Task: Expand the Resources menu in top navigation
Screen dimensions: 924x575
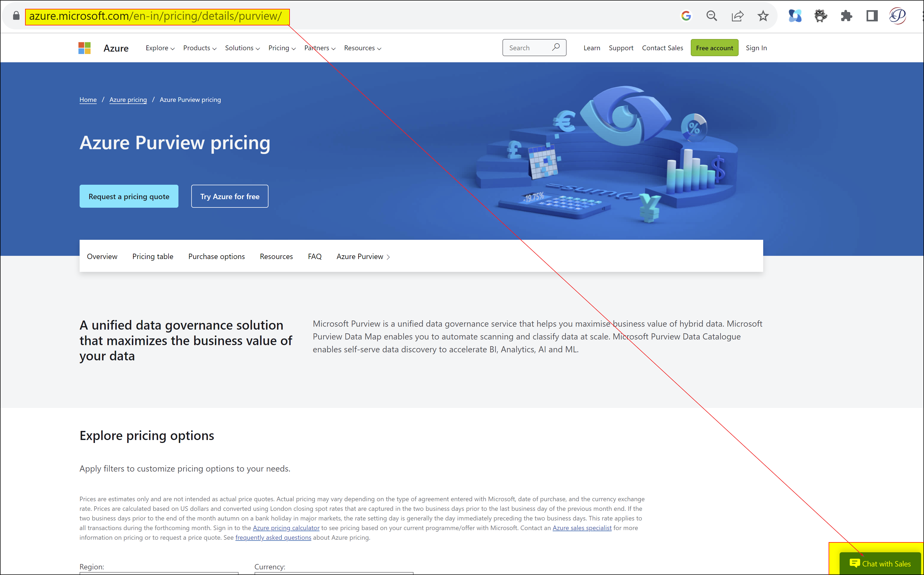Action: (x=362, y=48)
